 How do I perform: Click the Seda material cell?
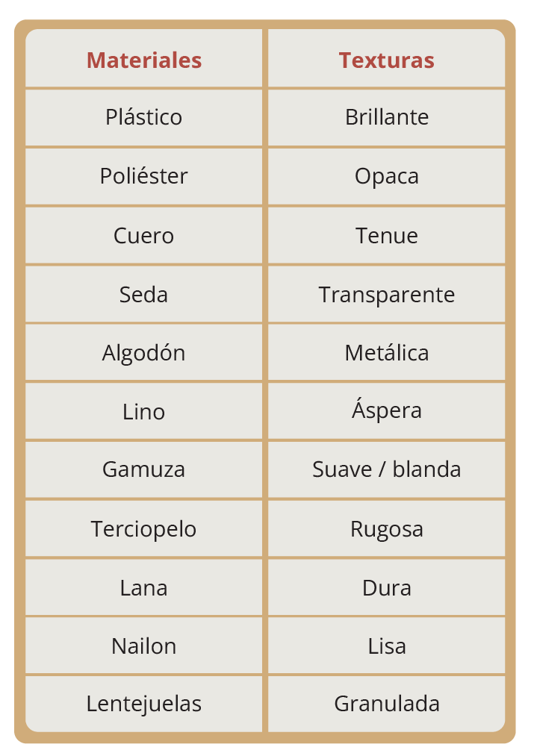pos(143,294)
